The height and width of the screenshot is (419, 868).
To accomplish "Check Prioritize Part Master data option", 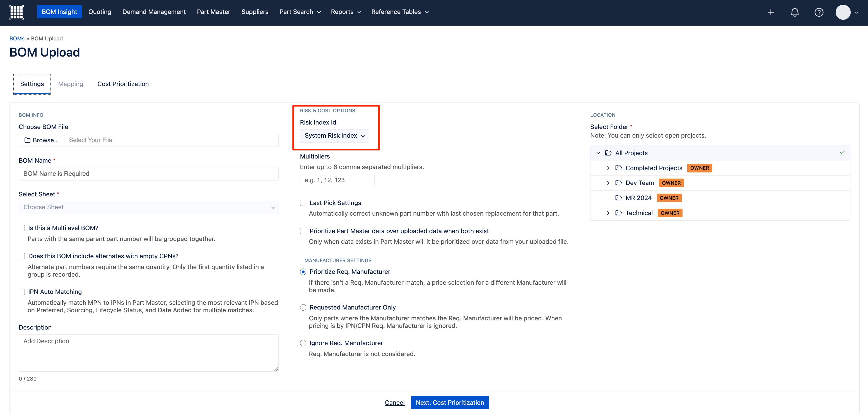I will click(303, 231).
